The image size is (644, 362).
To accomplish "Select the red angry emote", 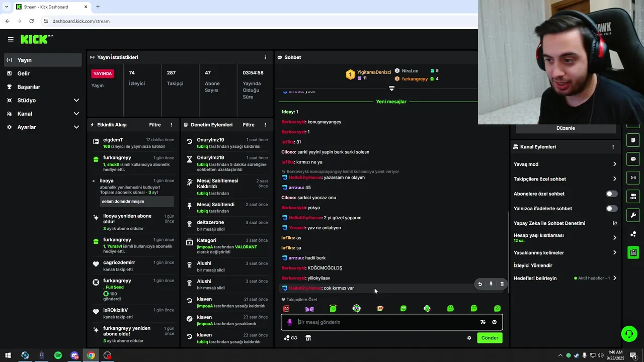I will (x=286, y=308).
